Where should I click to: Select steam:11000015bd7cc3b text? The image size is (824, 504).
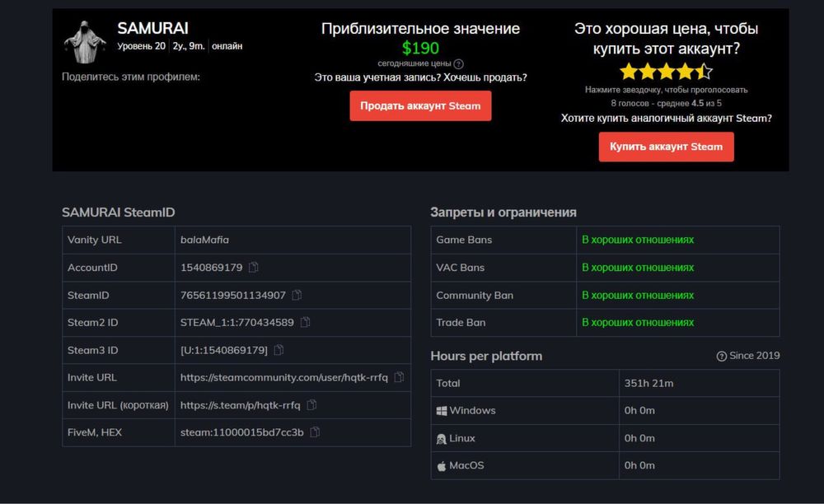coord(241,432)
